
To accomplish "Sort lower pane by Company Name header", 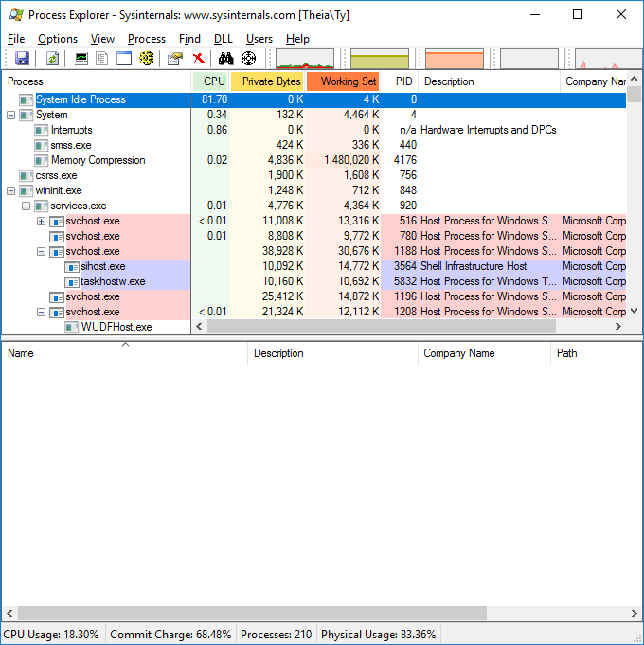I will pos(484,354).
